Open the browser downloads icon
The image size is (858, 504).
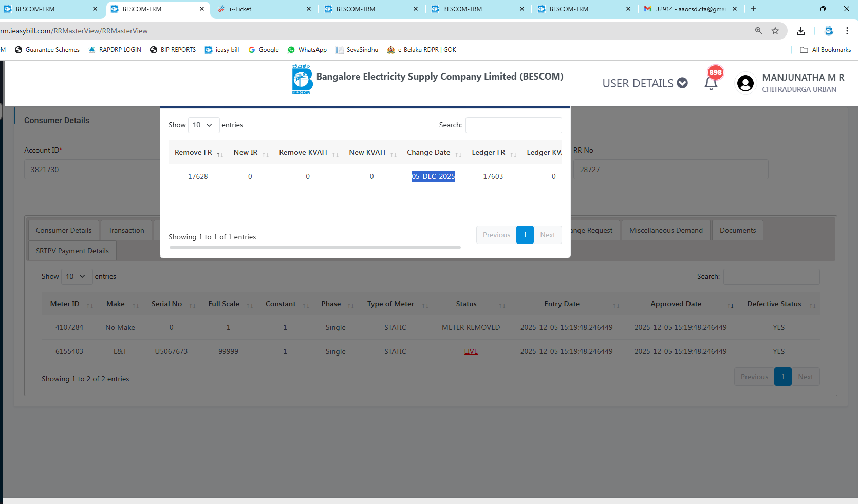801,31
